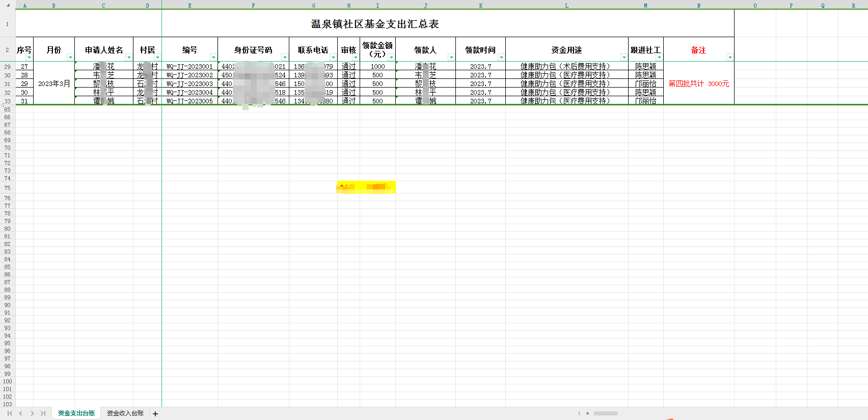Open the 序号 filter dropdown
Viewport: 868px width, 420px height.
30,58
